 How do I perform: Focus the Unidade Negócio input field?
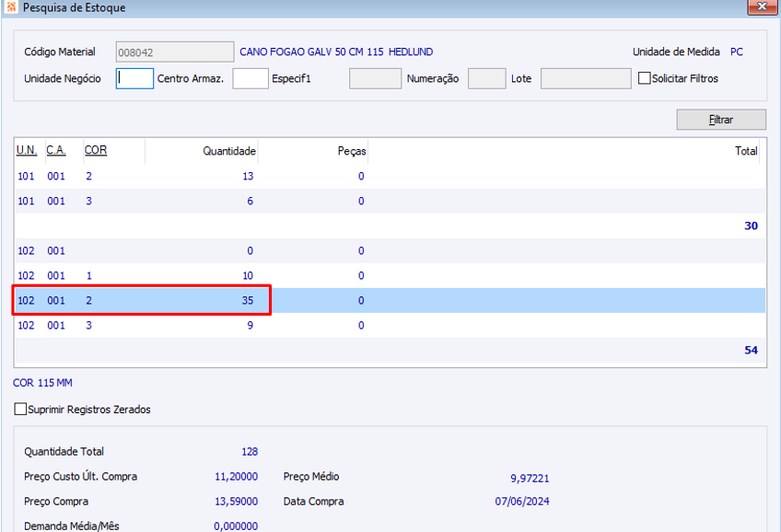tap(134, 78)
